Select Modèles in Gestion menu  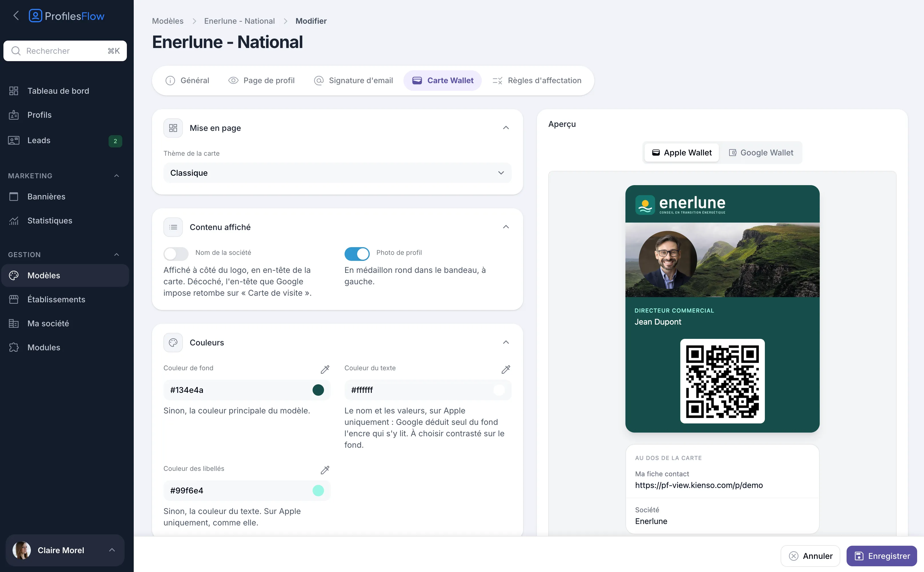click(65, 275)
